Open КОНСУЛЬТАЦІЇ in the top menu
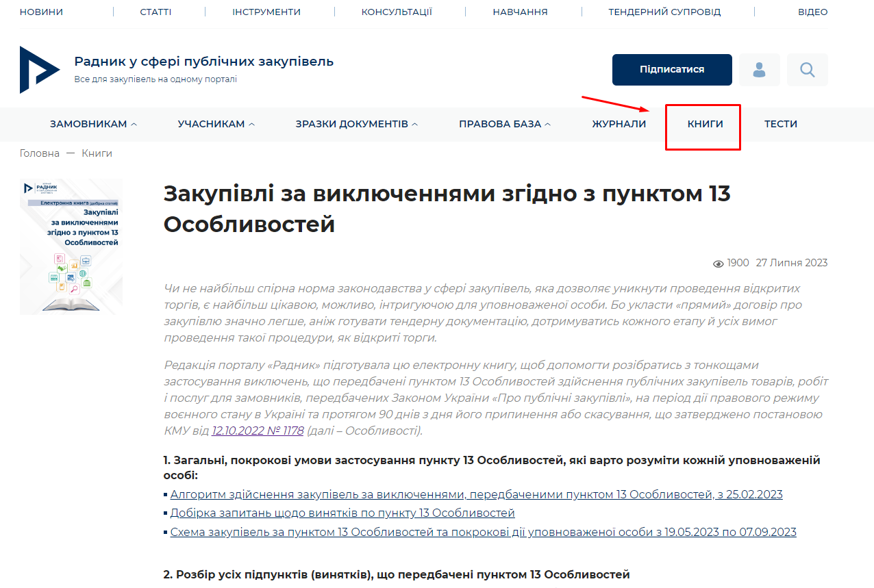874x588 pixels. (397, 12)
